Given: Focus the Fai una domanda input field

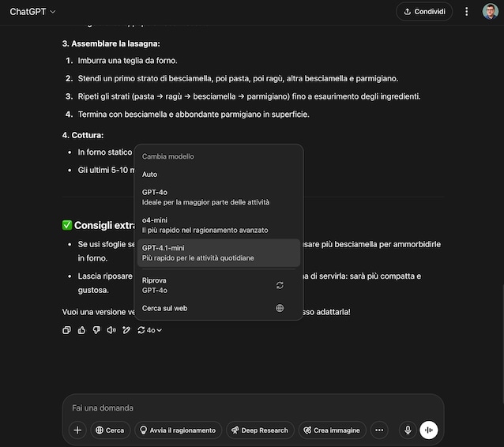Looking at the screenshot, I should click(253, 408).
